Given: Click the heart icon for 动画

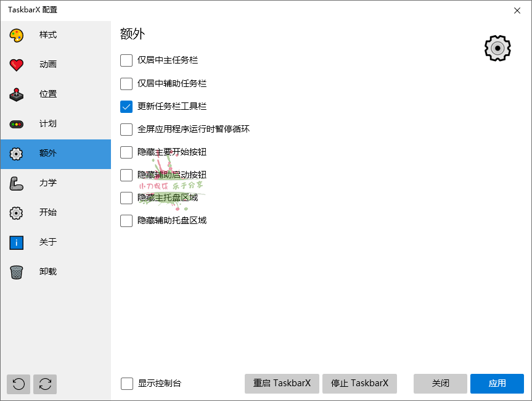Looking at the screenshot, I should coord(17,65).
